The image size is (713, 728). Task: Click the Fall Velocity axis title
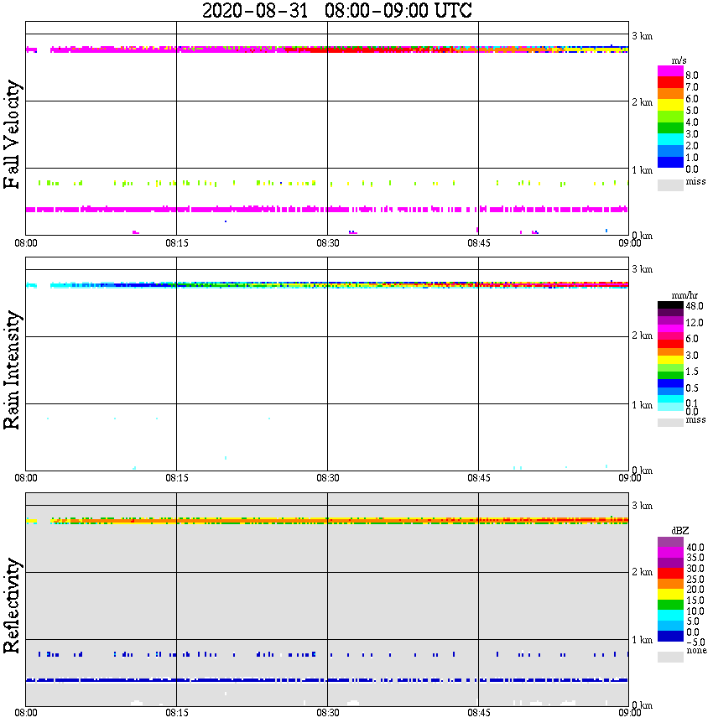click(12, 134)
